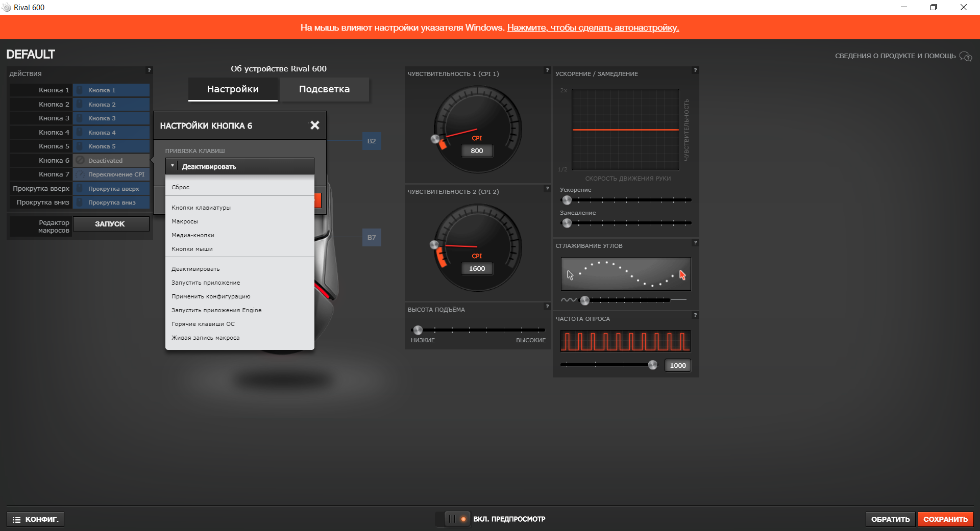
Task: Edit the Кнопка 1 action binding
Action: coord(111,90)
